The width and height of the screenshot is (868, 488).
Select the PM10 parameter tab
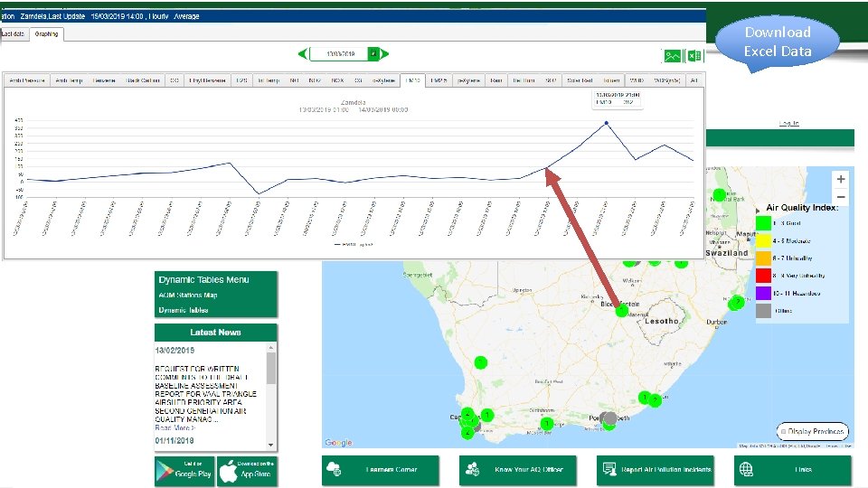point(413,80)
